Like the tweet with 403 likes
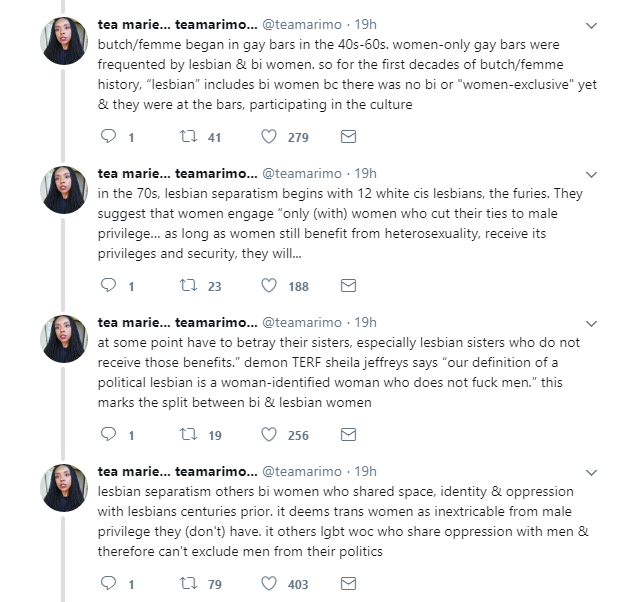Screen dimensions: 640x602 tap(269, 583)
